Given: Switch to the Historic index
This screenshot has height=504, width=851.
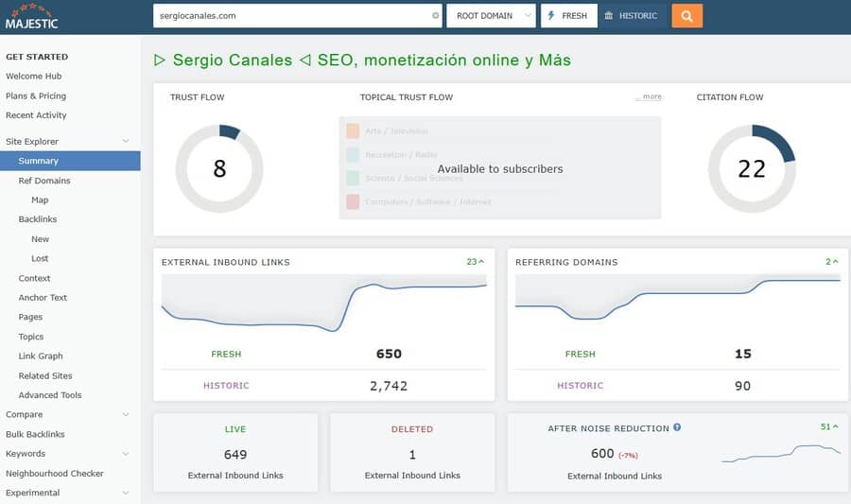Looking at the screenshot, I should tap(631, 16).
